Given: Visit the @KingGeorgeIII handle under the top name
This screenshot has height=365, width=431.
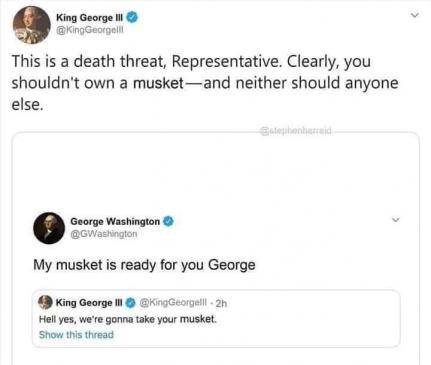Looking at the screenshot, I should pos(90,30).
